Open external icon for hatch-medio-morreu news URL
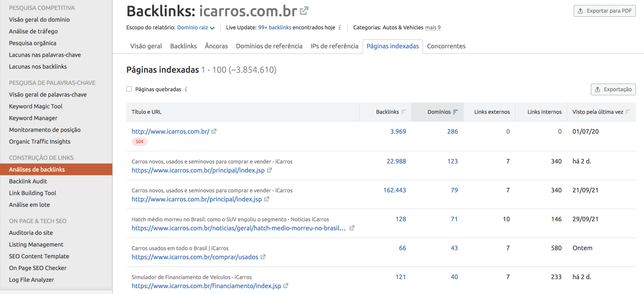The image size is (644, 294). tap(352, 228)
